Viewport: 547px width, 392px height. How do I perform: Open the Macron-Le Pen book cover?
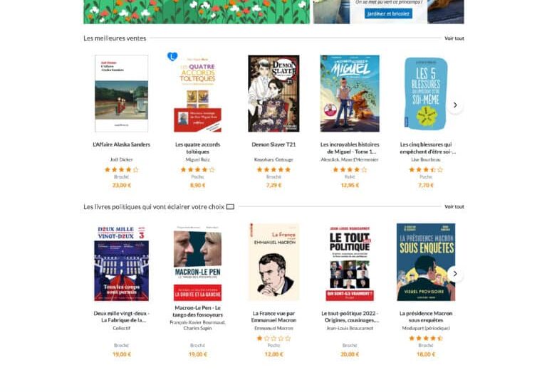click(x=197, y=263)
